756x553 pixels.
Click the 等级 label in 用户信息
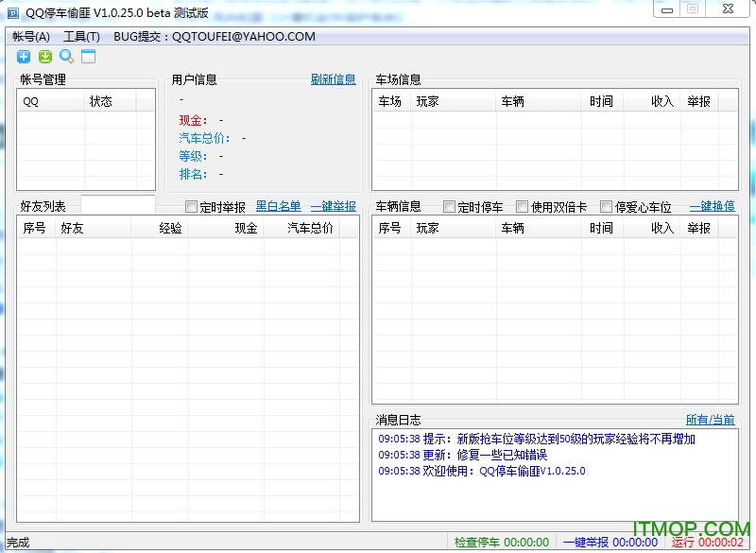point(194,156)
